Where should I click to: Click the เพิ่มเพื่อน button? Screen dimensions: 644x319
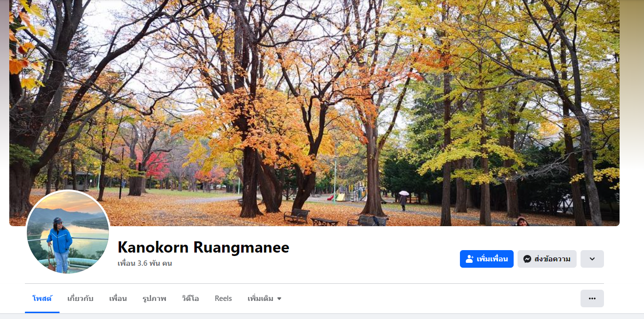(487, 259)
